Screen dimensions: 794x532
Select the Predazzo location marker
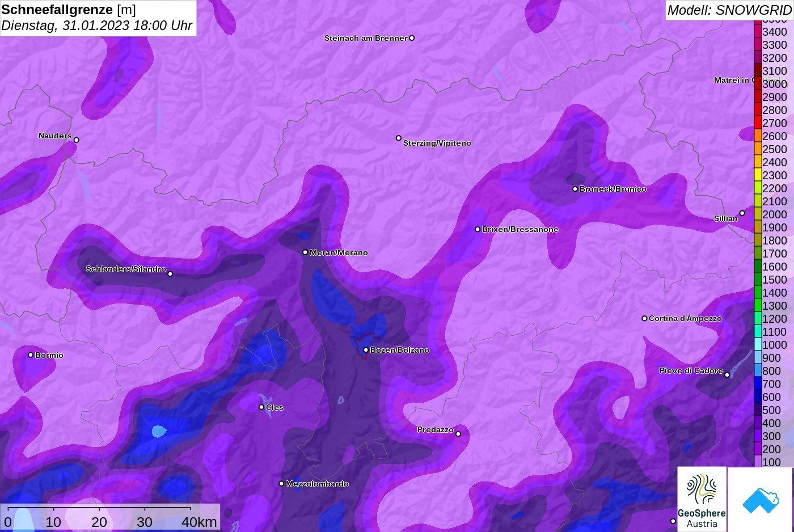click(458, 434)
